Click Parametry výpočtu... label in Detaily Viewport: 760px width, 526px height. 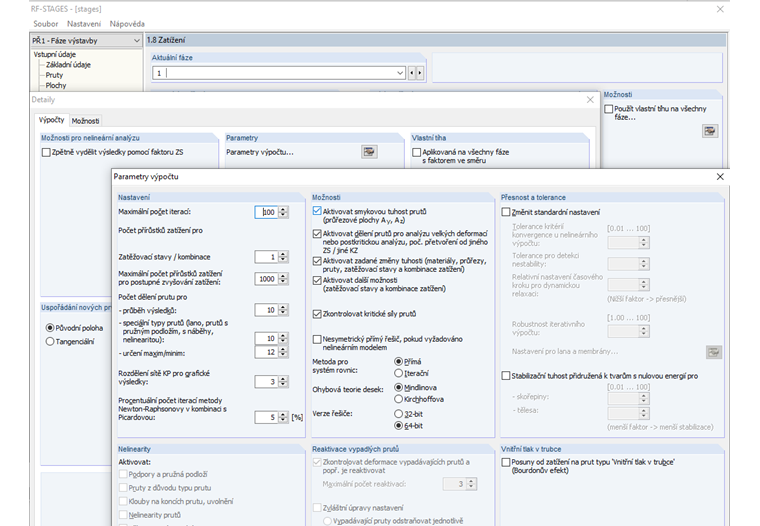click(x=260, y=152)
